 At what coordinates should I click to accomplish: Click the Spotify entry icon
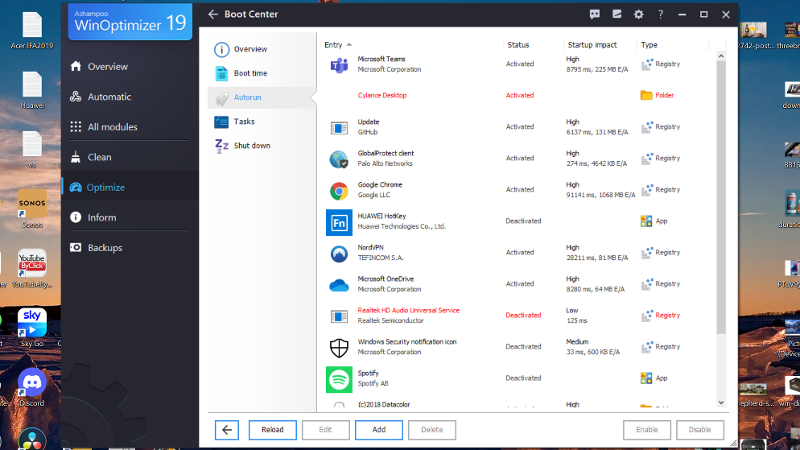coord(339,380)
